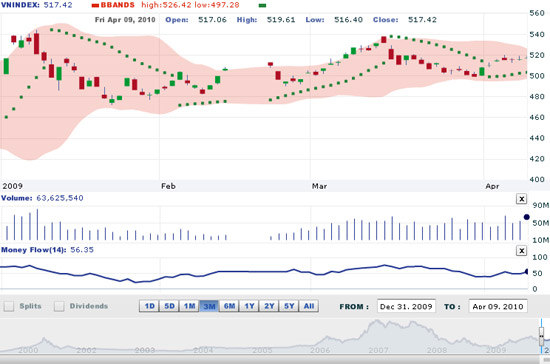Choose the 3M range button
The image size is (550, 364).
point(209,306)
